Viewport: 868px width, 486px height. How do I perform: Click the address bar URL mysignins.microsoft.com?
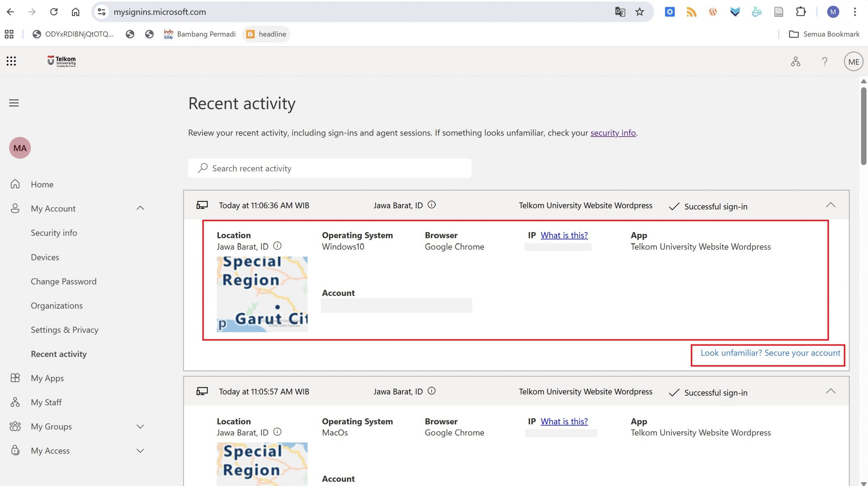[160, 12]
